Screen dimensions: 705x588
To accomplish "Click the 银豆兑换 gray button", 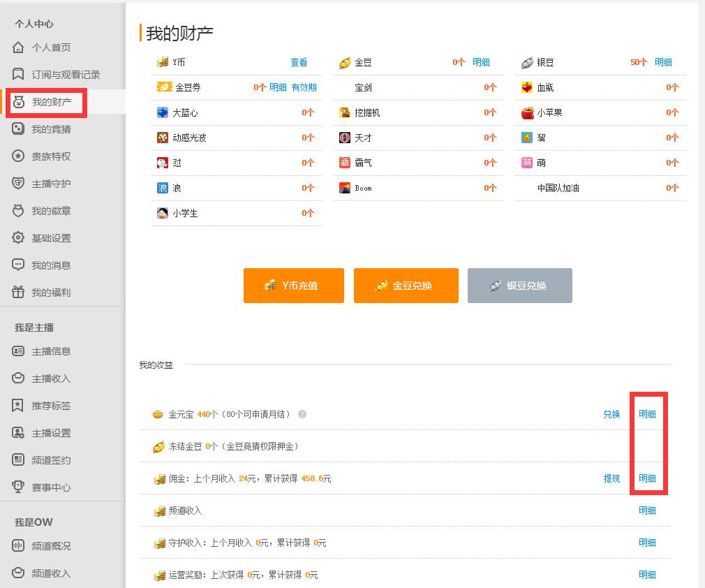I will pyautogui.click(x=519, y=286).
